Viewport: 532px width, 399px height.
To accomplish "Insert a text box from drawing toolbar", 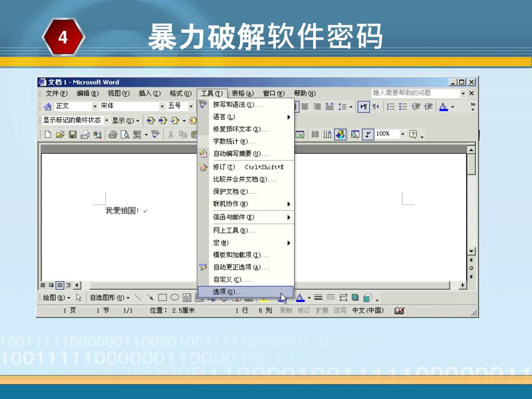I will [x=187, y=298].
